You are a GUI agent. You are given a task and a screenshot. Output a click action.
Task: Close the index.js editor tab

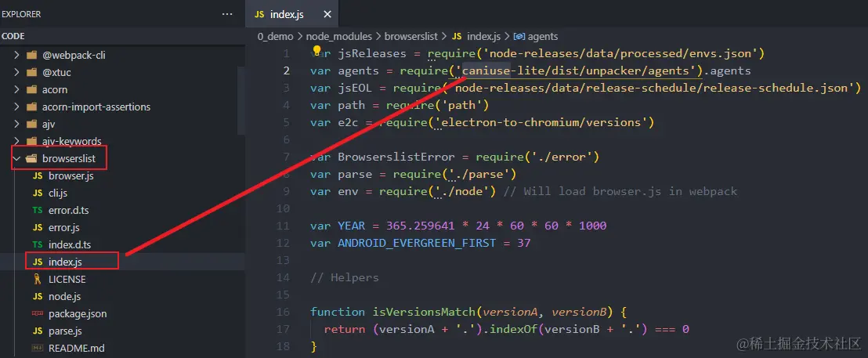[x=327, y=15]
